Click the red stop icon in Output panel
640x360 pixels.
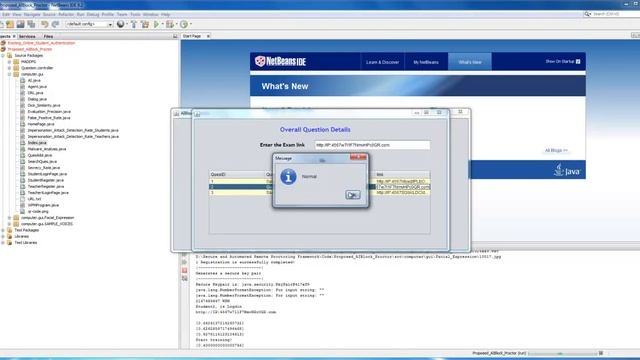pyautogui.click(x=184, y=270)
